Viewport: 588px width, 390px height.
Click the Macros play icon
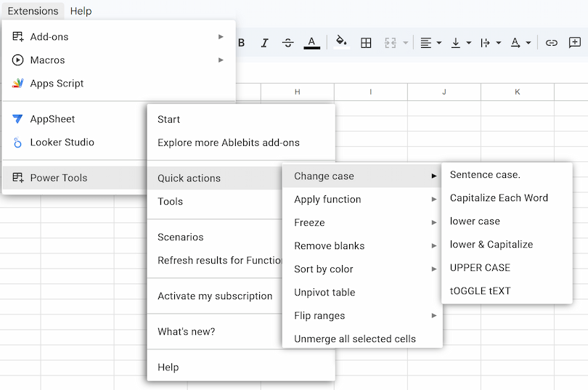(x=17, y=60)
